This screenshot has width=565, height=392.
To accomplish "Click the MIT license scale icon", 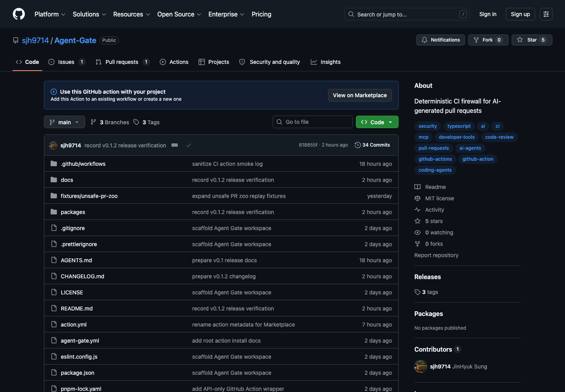I will pyautogui.click(x=417, y=198).
